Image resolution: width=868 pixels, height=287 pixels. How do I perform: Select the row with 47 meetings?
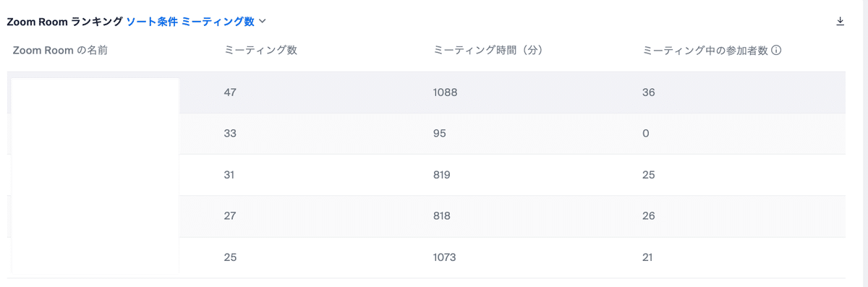point(426,93)
